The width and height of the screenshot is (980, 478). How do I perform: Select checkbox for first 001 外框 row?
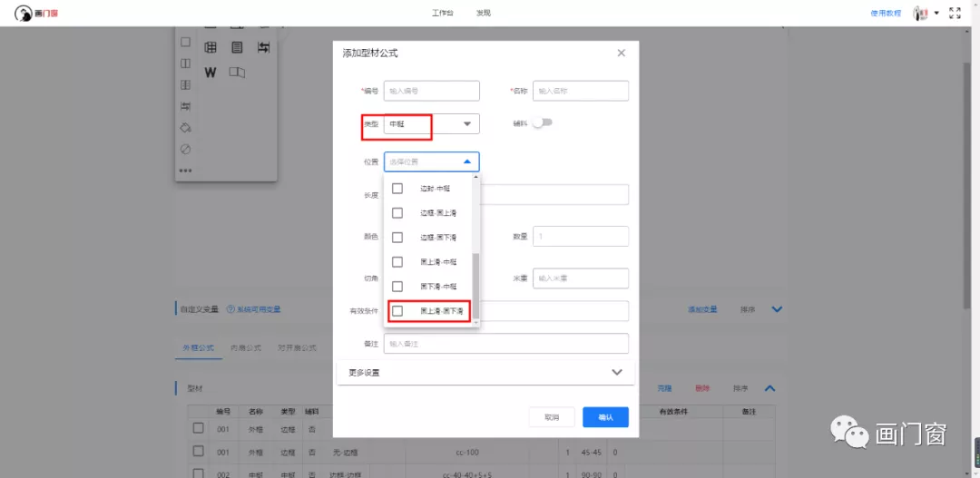pos(198,428)
